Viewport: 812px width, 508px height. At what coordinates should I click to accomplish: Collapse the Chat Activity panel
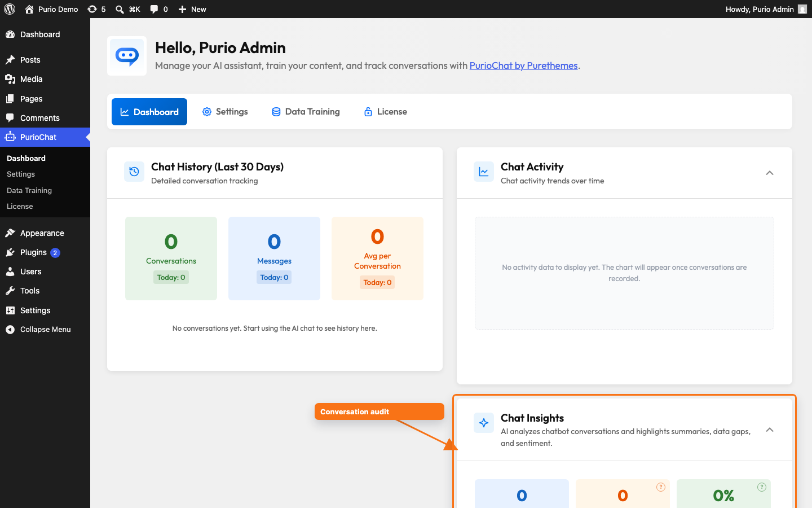(770, 173)
